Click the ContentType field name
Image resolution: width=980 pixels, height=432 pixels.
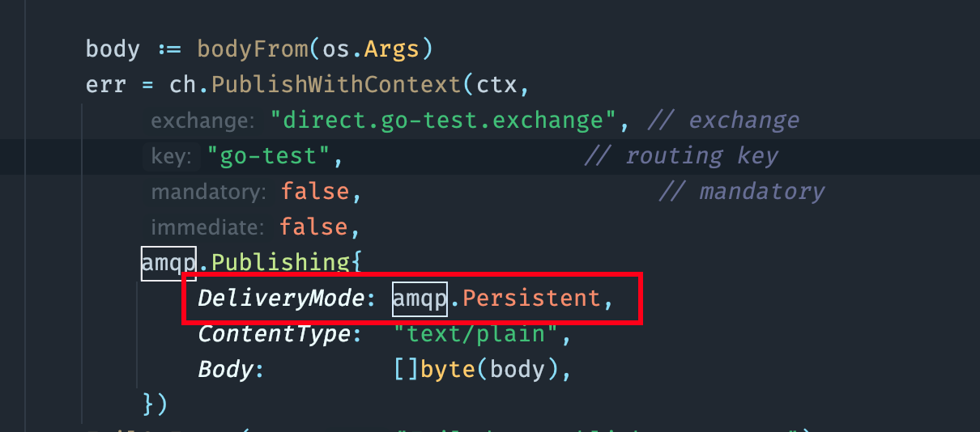point(275,334)
